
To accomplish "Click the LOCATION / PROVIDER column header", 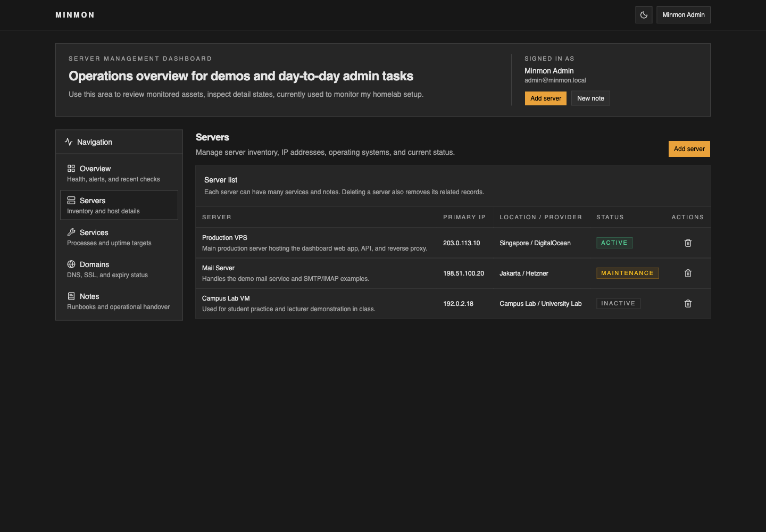I will point(540,217).
